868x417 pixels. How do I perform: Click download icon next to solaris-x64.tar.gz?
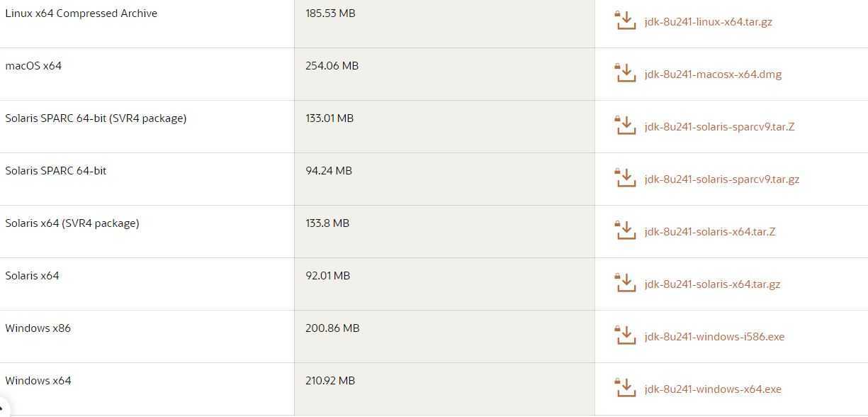(x=625, y=283)
